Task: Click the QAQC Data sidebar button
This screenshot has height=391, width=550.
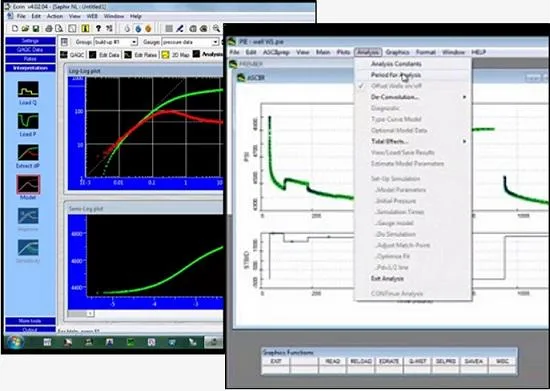Action: pos(30,50)
